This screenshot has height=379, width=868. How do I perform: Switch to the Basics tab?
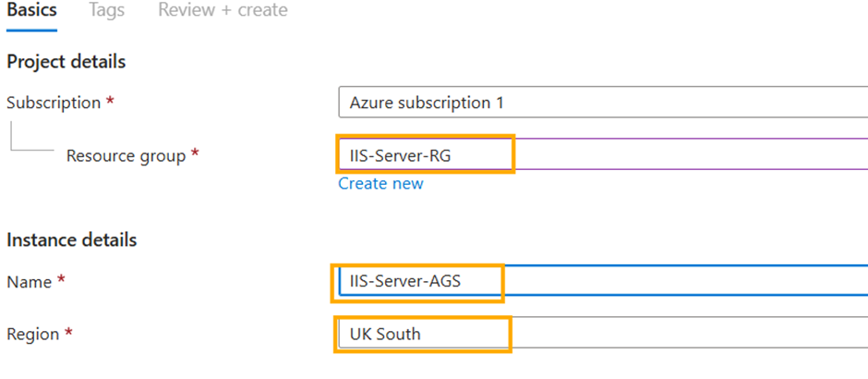tap(31, 11)
